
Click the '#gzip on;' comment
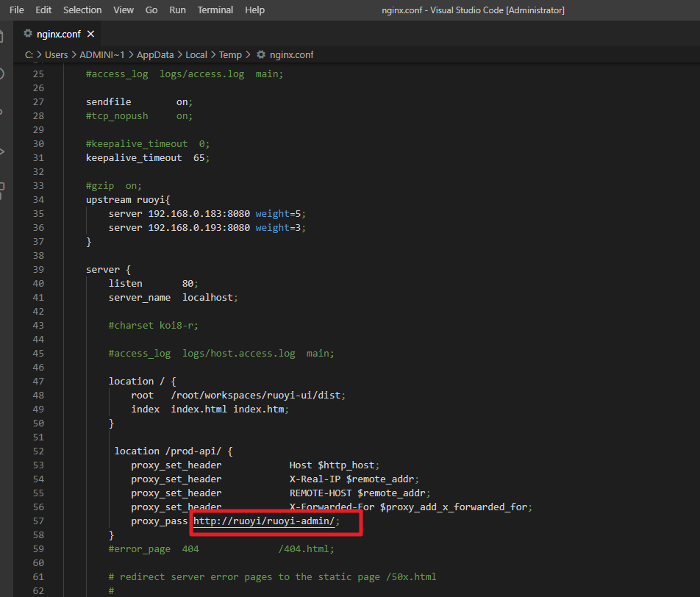(114, 186)
